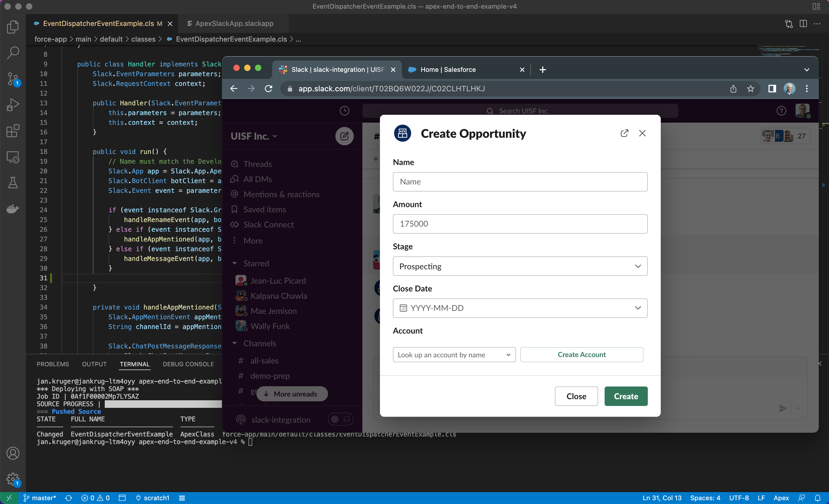
Task: Open the Search view in activity bar
Action: coord(13,53)
